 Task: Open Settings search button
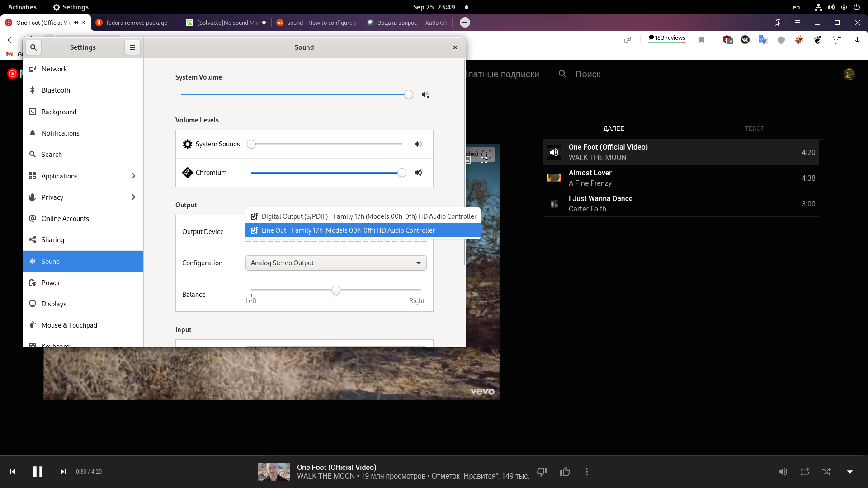click(x=33, y=47)
